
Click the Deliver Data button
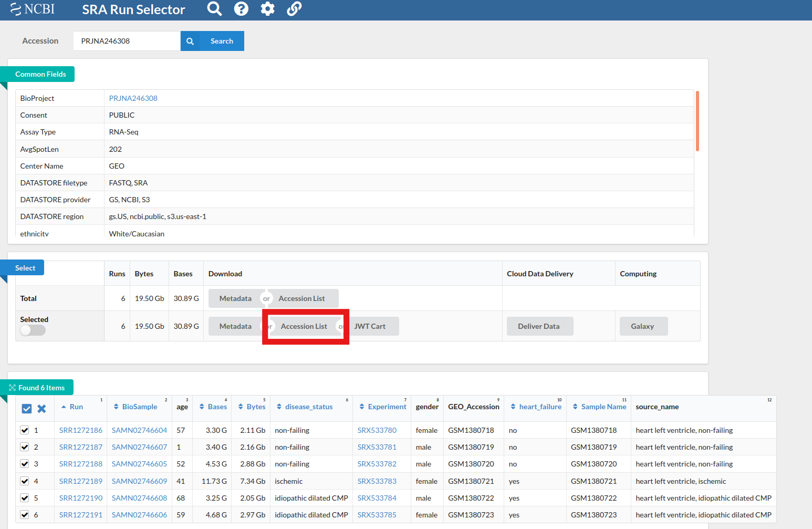click(539, 326)
